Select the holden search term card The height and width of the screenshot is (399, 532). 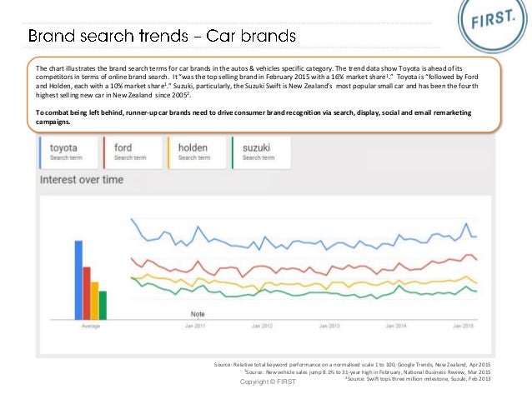pyautogui.click(x=197, y=152)
